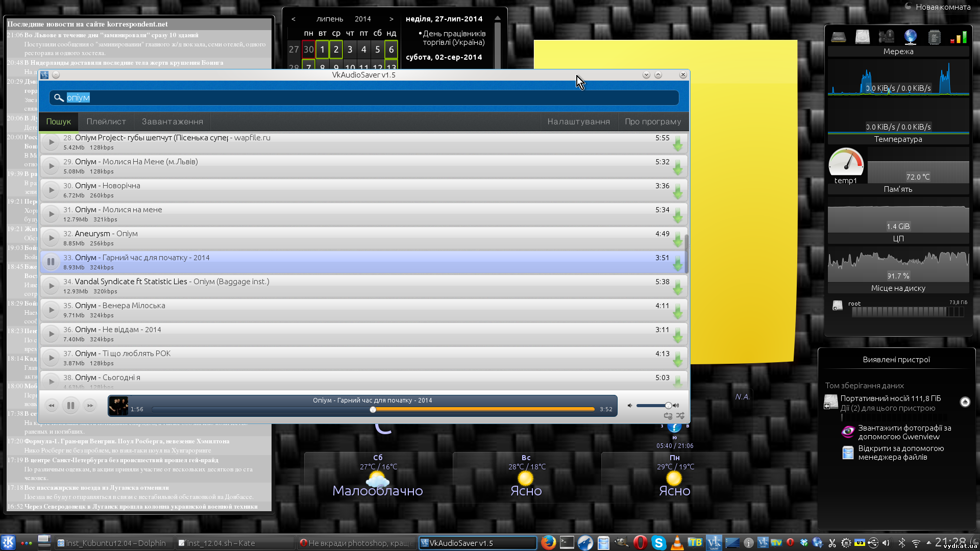Expand hidden system tray icons arrow
This screenshot has height=551, width=980.
point(928,542)
